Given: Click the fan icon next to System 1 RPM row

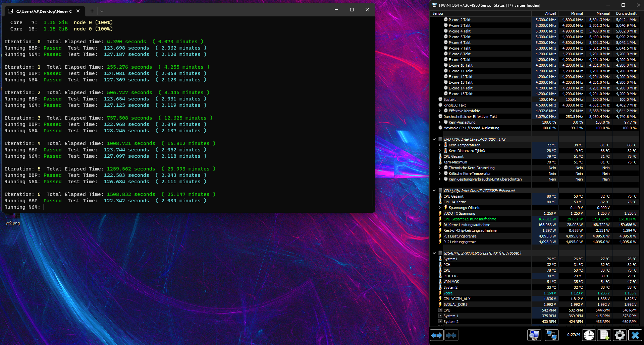Looking at the screenshot, I should (x=440, y=316).
